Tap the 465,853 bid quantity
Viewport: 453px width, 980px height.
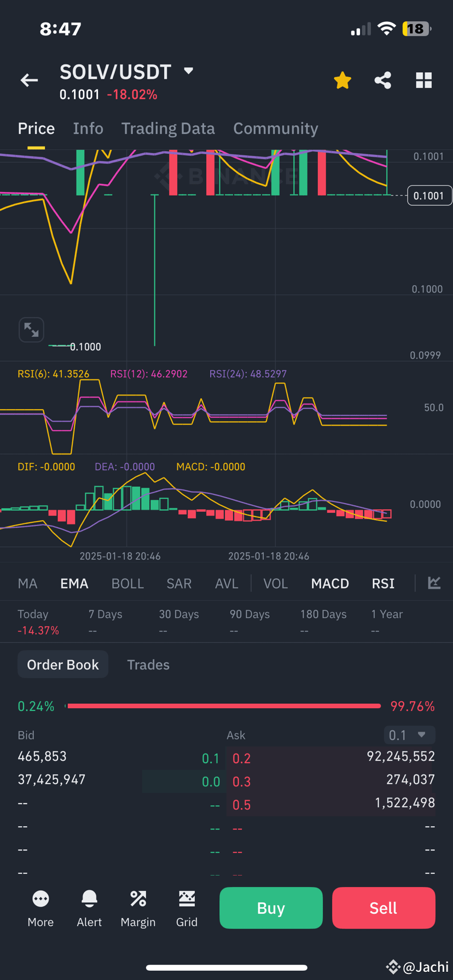(42, 756)
